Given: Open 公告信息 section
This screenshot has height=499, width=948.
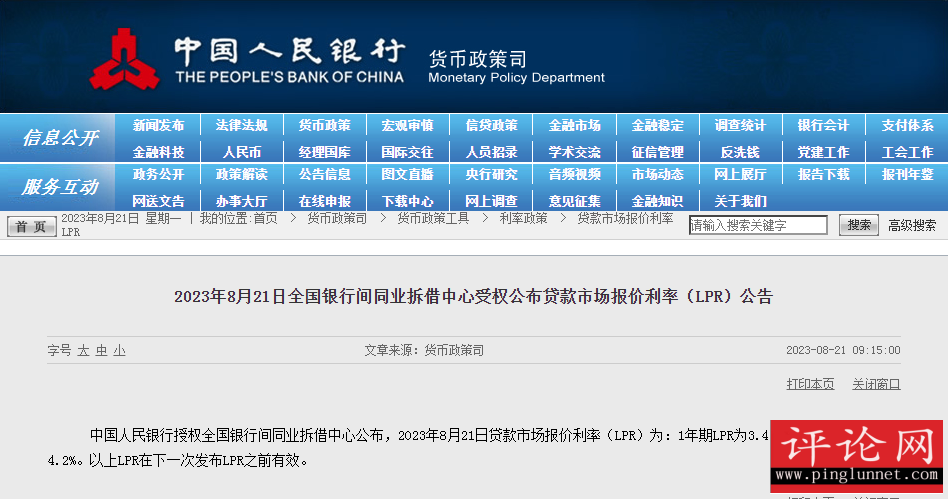Looking at the screenshot, I should click(325, 174).
